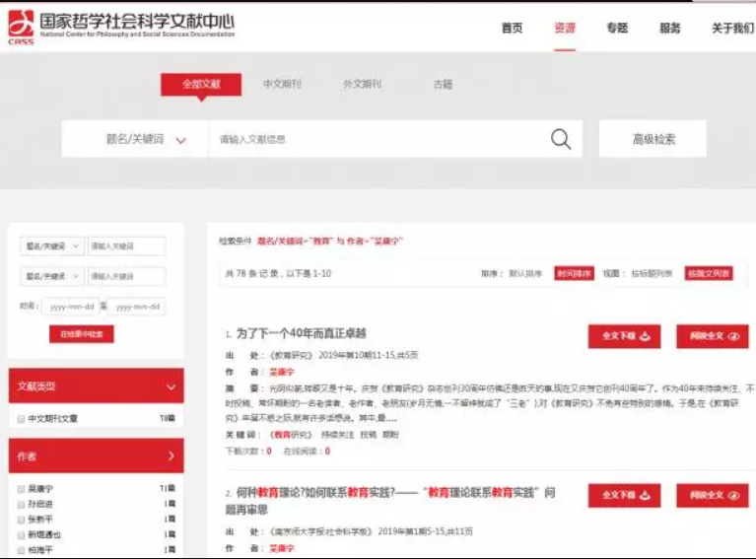
Task: Check the 柏海平 author checkbox
Action: point(21,550)
